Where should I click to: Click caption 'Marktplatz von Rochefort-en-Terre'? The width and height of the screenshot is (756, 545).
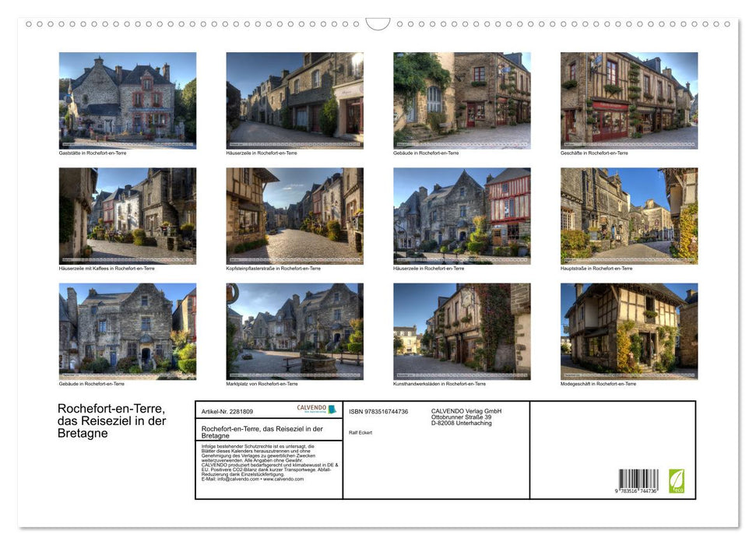tap(262, 384)
